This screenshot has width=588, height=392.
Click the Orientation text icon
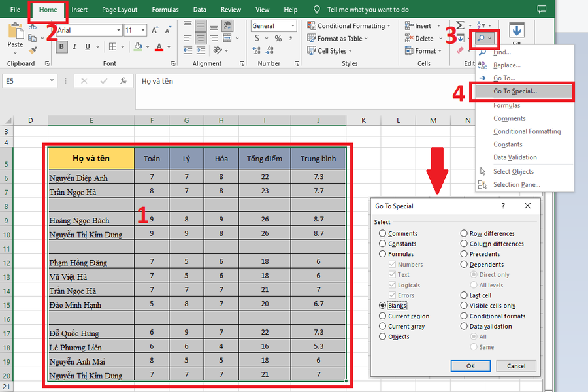pyautogui.click(x=217, y=50)
